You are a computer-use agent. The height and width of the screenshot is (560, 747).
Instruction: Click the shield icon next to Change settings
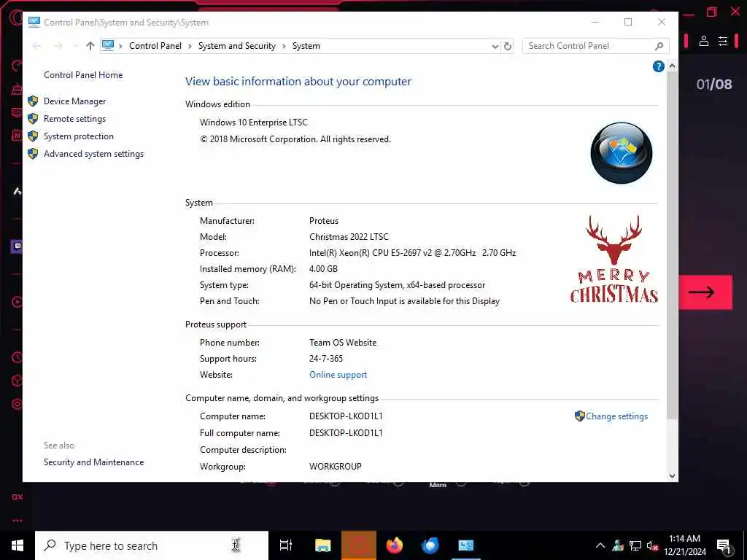579,416
